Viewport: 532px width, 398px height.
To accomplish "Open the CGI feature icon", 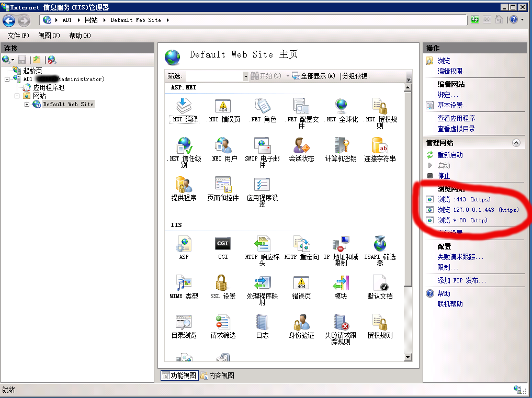I will [x=223, y=244].
